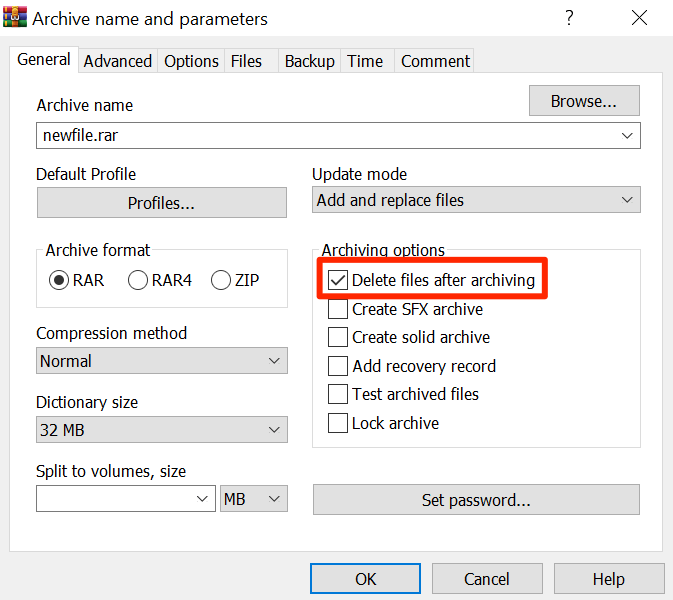Open the Dictionary size dropdown
The width and height of the screenshot is (673, 600).
click(x=162, y=430)
